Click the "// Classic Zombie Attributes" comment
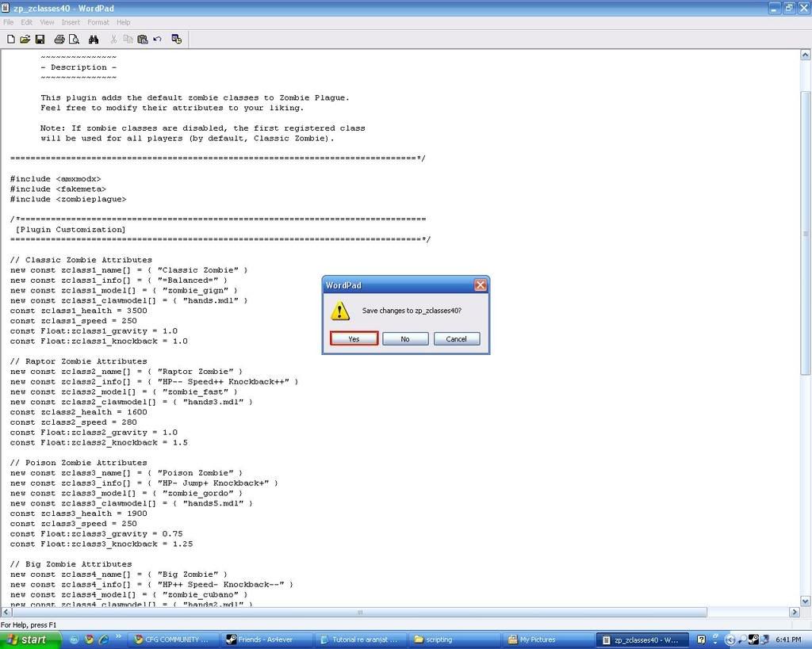 [81, 260]
